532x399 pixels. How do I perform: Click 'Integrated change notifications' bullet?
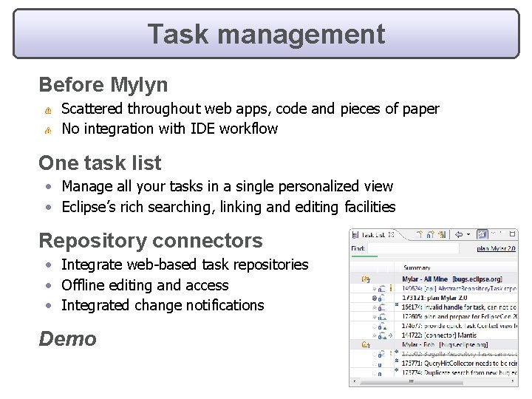tap(163, 305)
